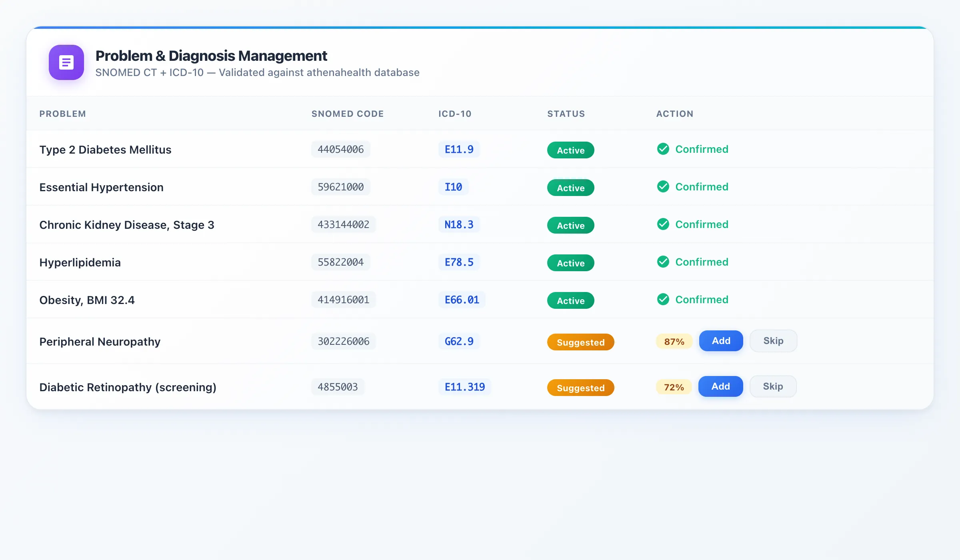
Task: Select the checkmark icon for Chronic Kidney Disease
Action: point(663,224)
